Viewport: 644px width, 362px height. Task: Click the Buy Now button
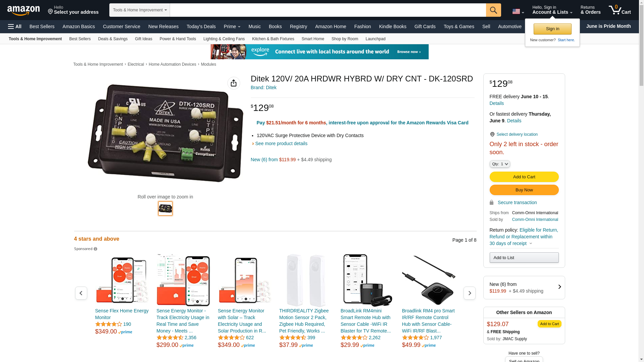pyautogui.click(x=524, y=190)
